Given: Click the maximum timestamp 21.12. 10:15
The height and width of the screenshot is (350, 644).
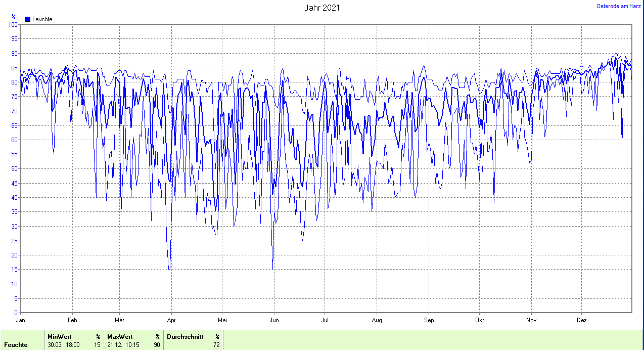Looking at the screenshot, I should (x=123, y=345).
